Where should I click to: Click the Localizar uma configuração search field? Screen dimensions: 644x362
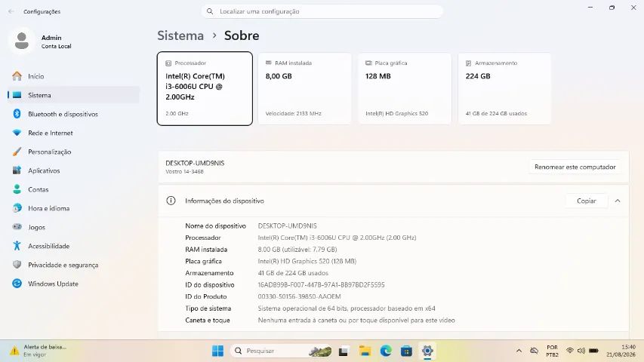(322, 11)
